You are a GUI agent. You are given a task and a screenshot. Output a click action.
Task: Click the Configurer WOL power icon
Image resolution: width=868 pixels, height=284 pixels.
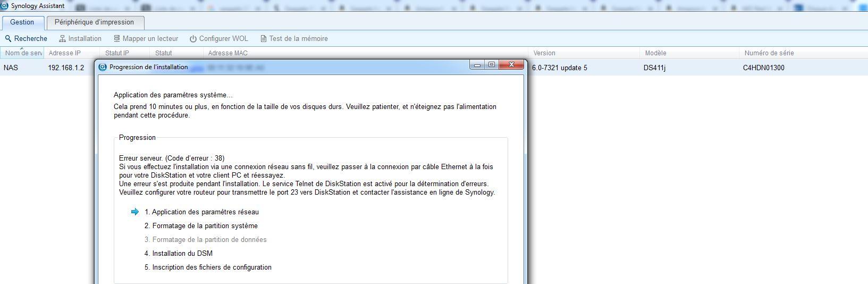(193, 39)
